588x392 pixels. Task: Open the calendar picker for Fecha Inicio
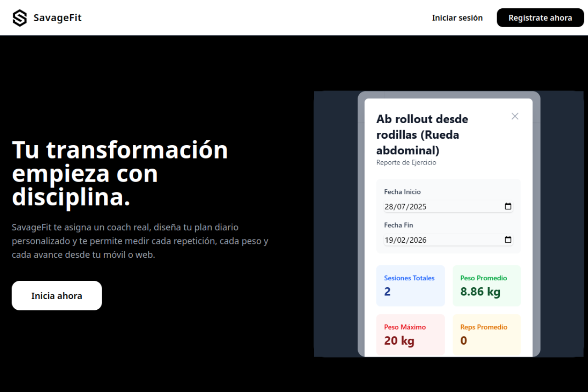click(x=508, y=206)
